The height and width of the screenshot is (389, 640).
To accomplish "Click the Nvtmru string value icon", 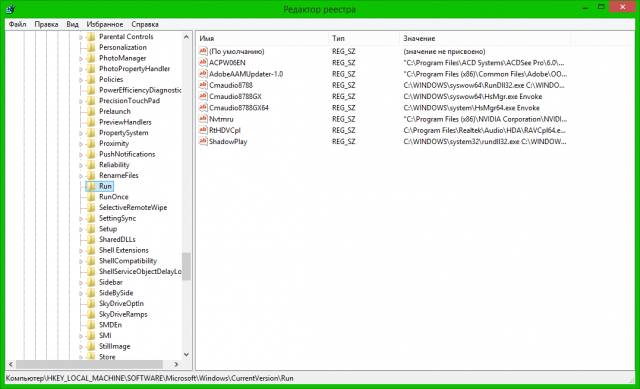I will point(203,119).
